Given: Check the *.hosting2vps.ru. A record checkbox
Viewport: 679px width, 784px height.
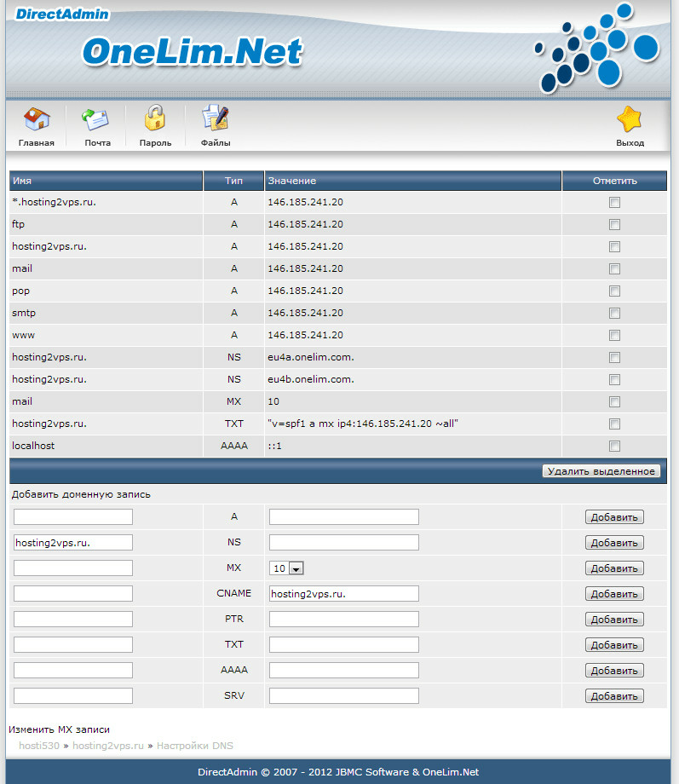Looking at the screenshot, I should 614,203.
